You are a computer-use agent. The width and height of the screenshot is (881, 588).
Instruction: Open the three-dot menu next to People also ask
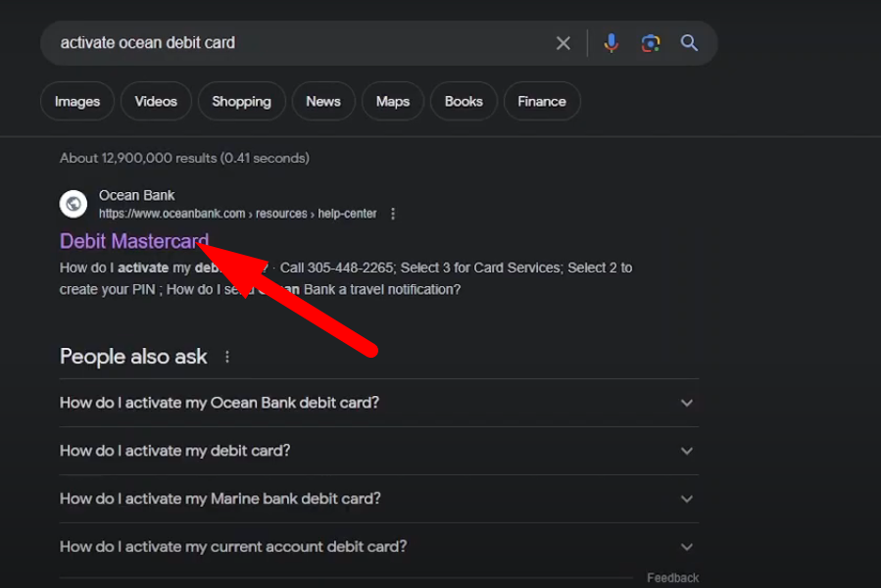[227, 357]
